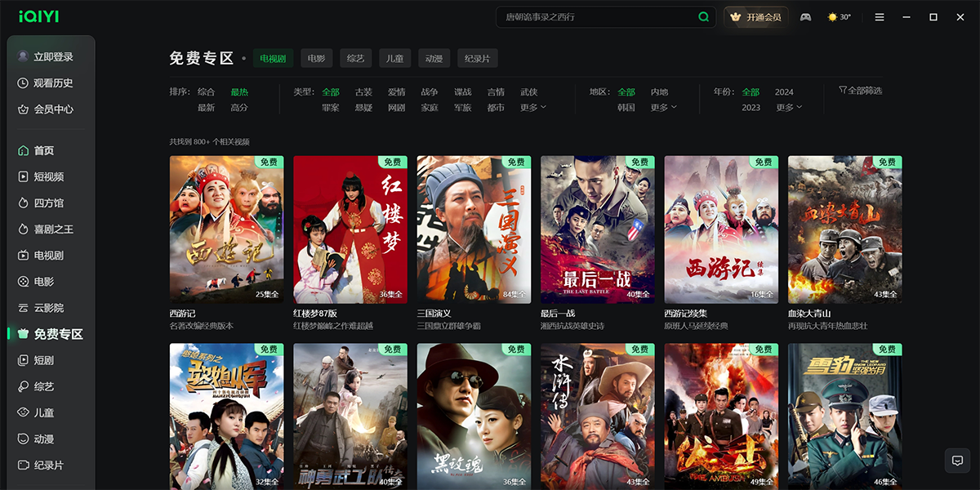This screenshot has width=980, height=490.
Task: Filter by the 古装 genre
Action: (x=363, y=92)
